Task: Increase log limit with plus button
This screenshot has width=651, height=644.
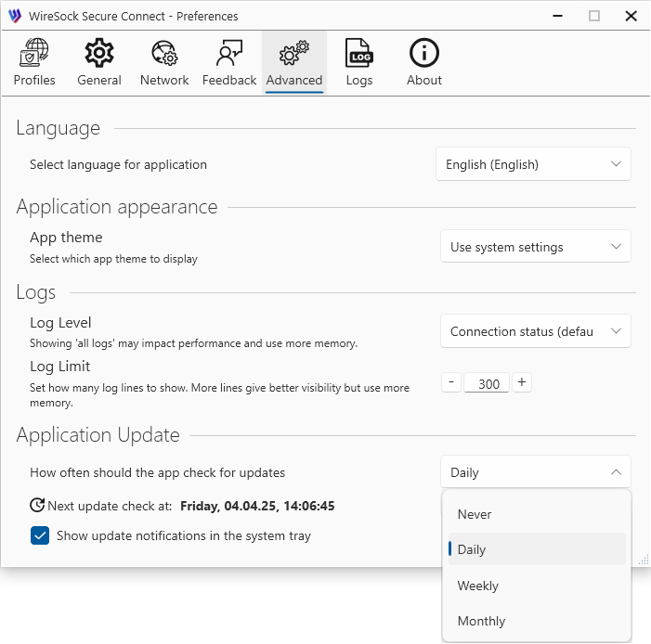Action: 522,382
